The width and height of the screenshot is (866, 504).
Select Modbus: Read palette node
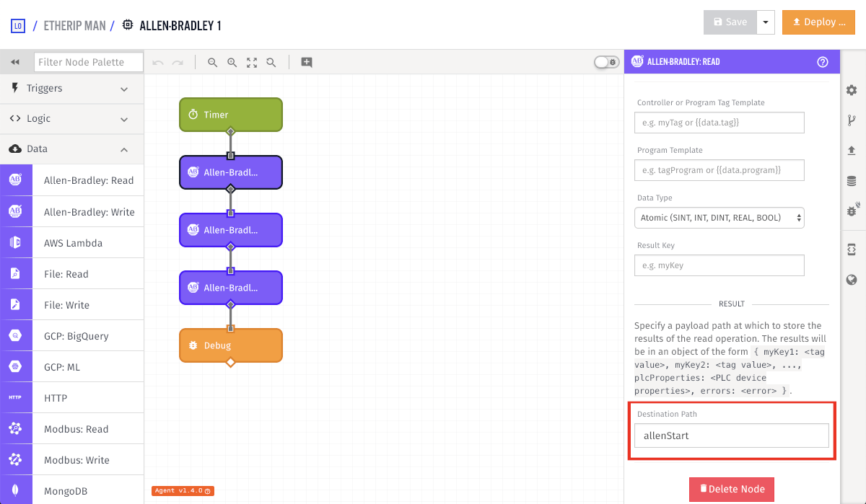[72, 428]
